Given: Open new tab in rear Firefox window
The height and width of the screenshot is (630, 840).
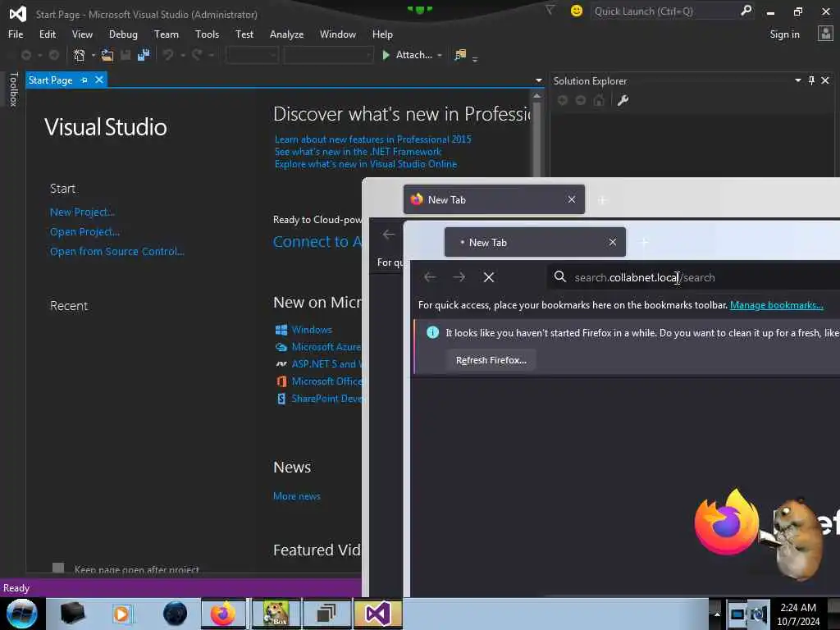Looking at the screenshot, I should click(x=602, y=200).
